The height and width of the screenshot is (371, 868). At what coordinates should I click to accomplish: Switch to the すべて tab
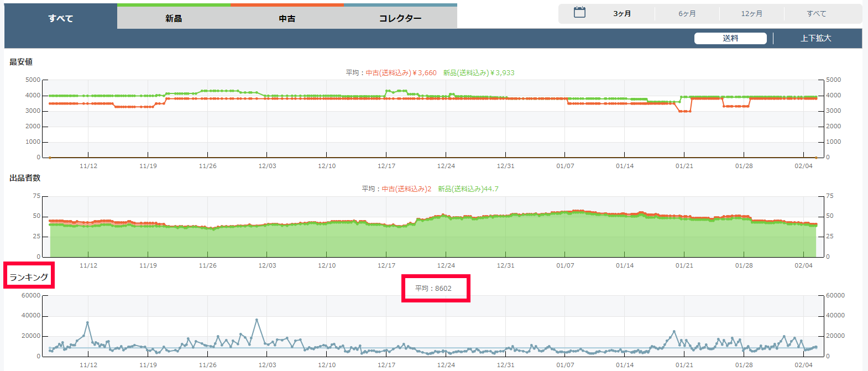[61, 18]
